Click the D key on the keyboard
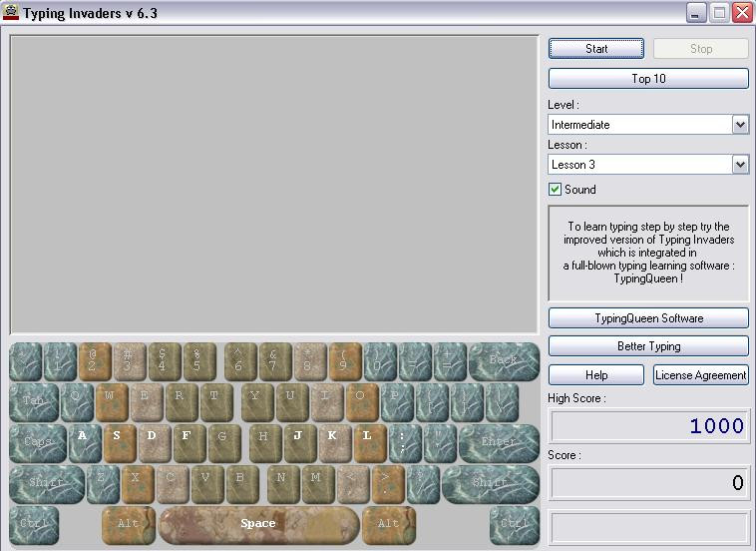Viewport: 756px width, 551px height. tap(155, 444)
